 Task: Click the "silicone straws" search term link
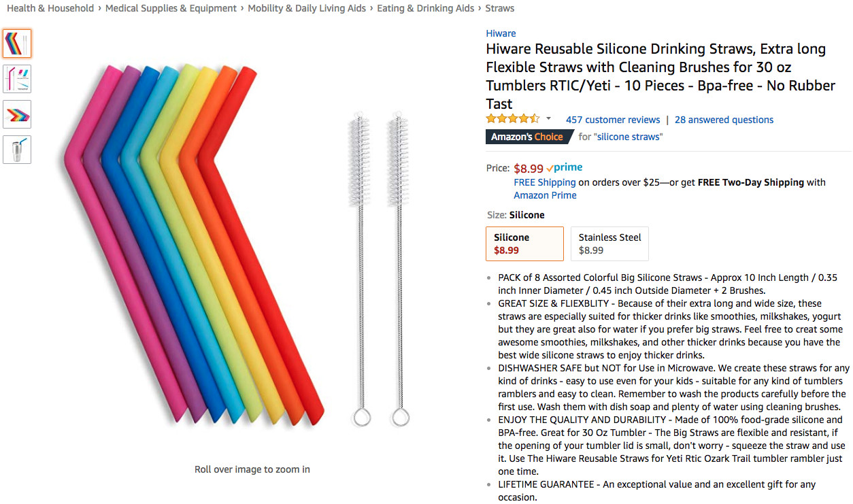click(x=628, y=137)
